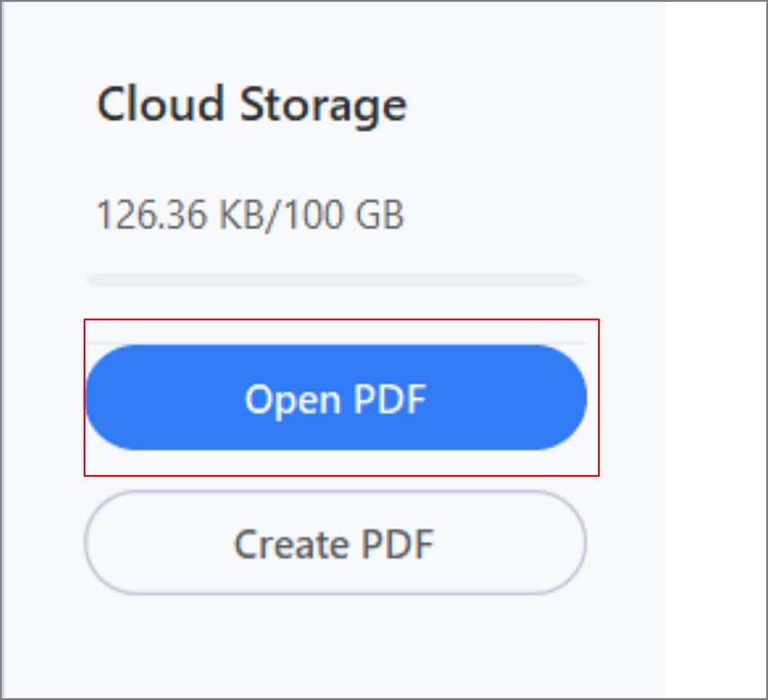768x700 pixels.
Task: Click the left end of the storage bar
Action: point(95,281)
